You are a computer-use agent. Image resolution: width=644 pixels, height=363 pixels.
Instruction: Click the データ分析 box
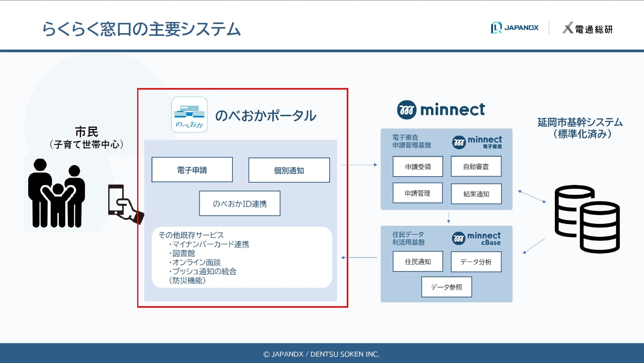coord(476,262)
